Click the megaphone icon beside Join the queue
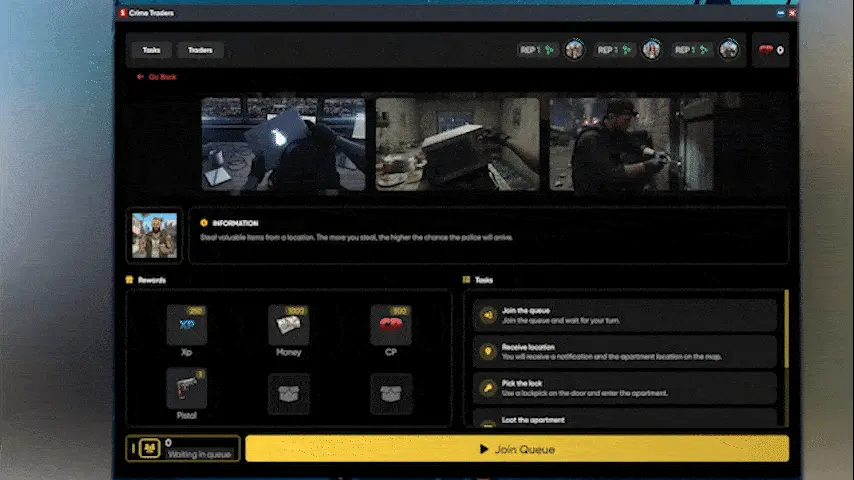Image resolution: width=854 pixels, height=480 pixels. (488, 315)
